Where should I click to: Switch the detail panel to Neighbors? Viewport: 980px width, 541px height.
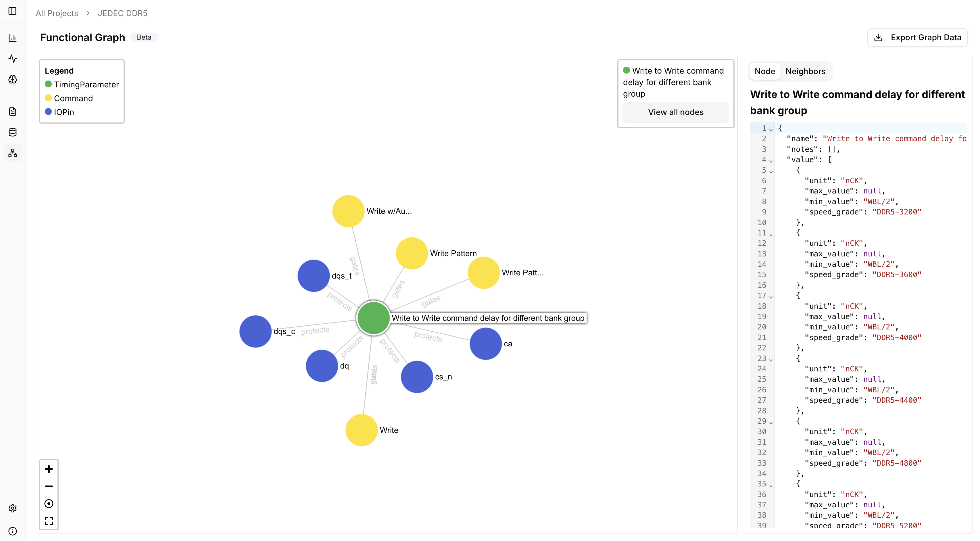pos(805,71)
